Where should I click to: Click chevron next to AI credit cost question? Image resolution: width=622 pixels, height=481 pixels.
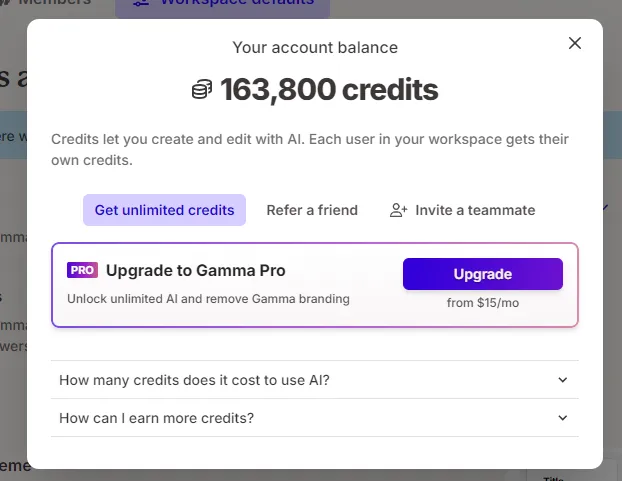(x=562, y=380)
